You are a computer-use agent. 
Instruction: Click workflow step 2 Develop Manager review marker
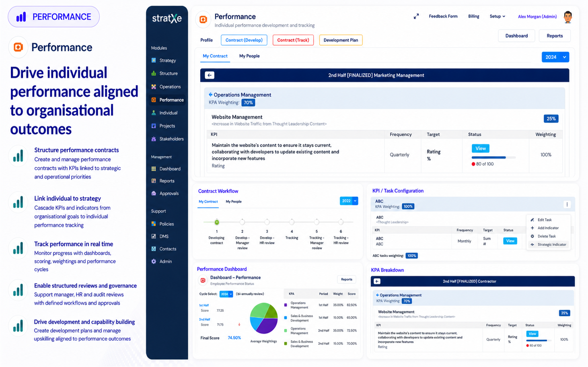tap(242, 222)
